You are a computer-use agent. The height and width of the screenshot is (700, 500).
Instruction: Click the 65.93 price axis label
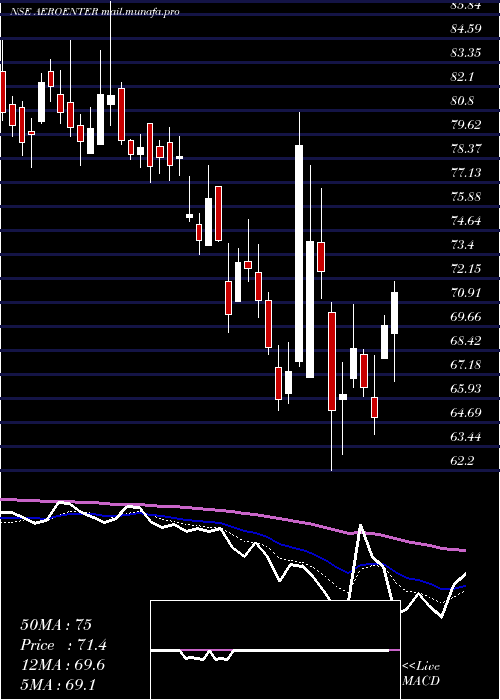(x=466, y=389)
